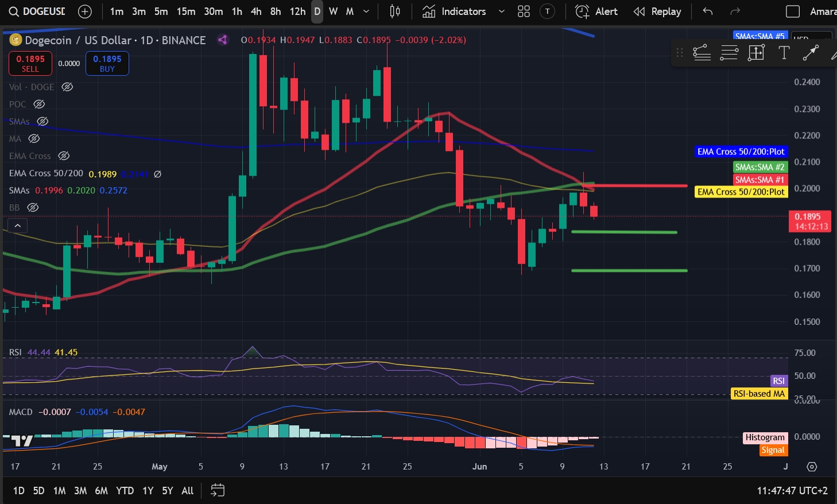Select the Text drawing tool
This screenshot has height=504, width=837.
(784, 53)
